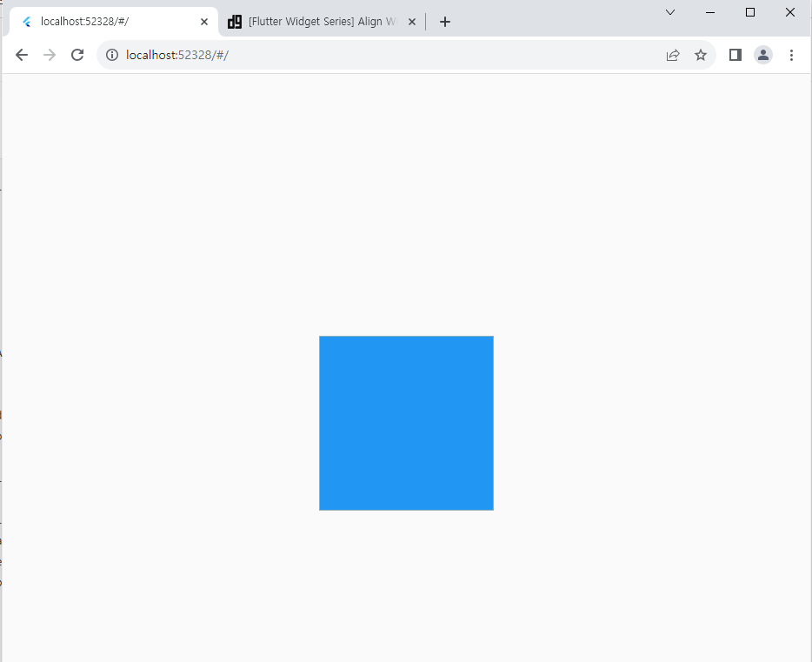Close the localhost:52328 tab
The width and height of the screenshot is (812, 662).
204,22
